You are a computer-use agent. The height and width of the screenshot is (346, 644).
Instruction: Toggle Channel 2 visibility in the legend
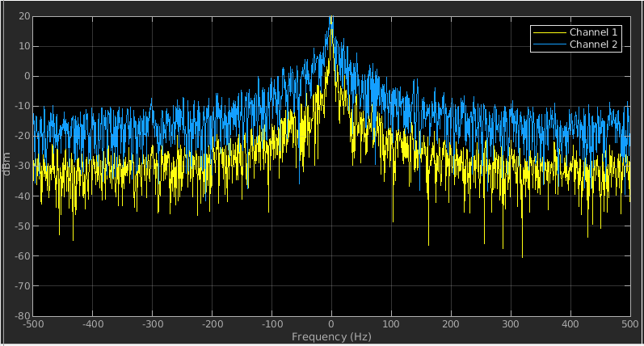click(593, 44)
